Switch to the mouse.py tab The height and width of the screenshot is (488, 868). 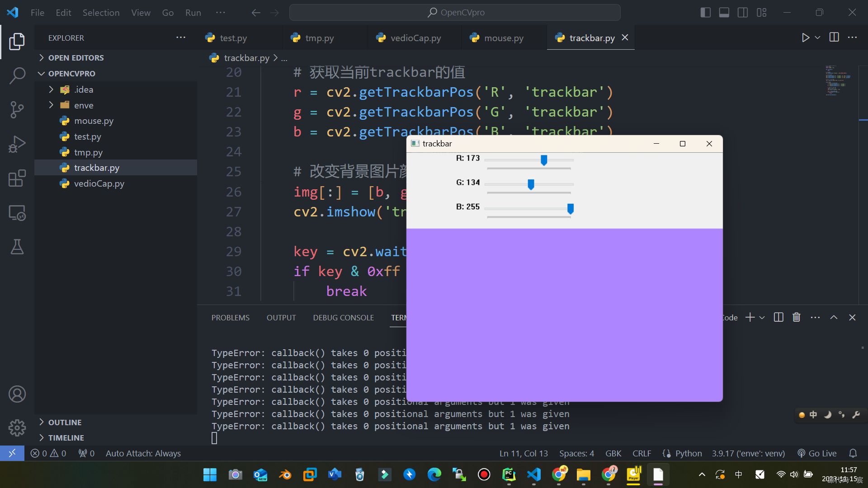point(503,38)
